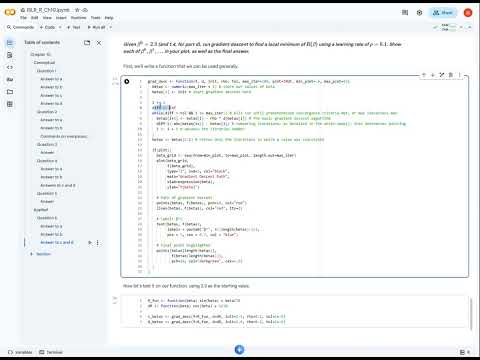The height and width of the screenshot is (360, 480).
Task: Open more cell actions menu
Action: tap(459, 75)
